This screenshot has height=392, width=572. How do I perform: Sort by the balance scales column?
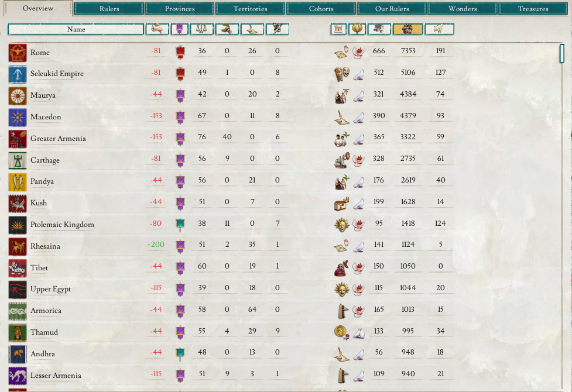click(201, 29)
